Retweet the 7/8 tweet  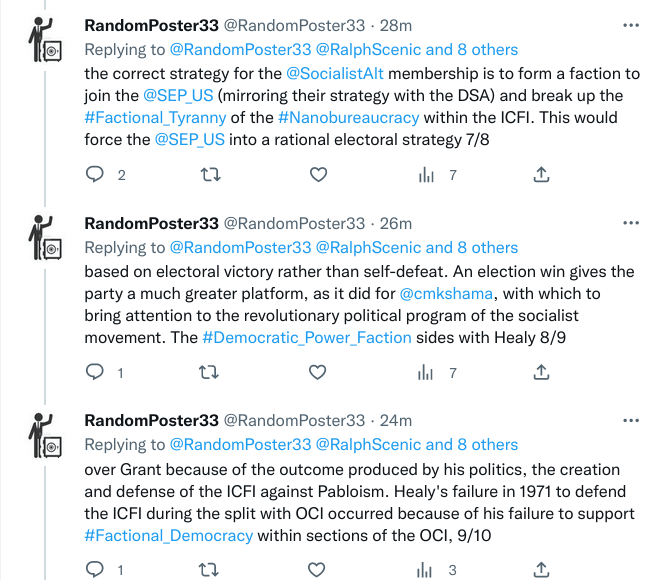point(211,175)
